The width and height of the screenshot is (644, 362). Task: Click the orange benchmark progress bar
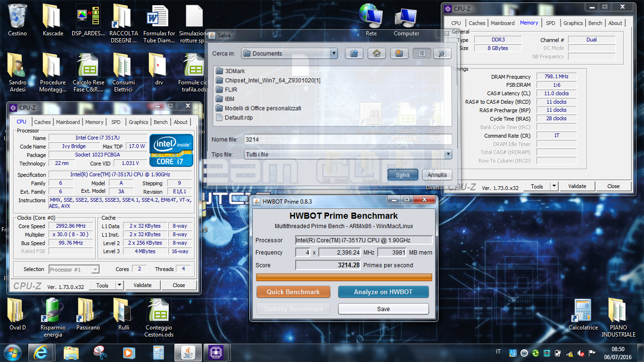coord(344,277)
